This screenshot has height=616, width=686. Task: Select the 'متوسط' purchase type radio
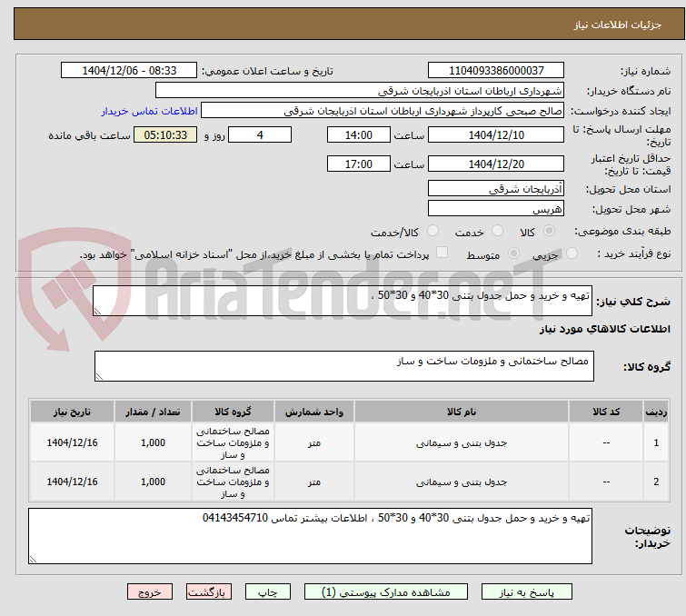(513, 253)
